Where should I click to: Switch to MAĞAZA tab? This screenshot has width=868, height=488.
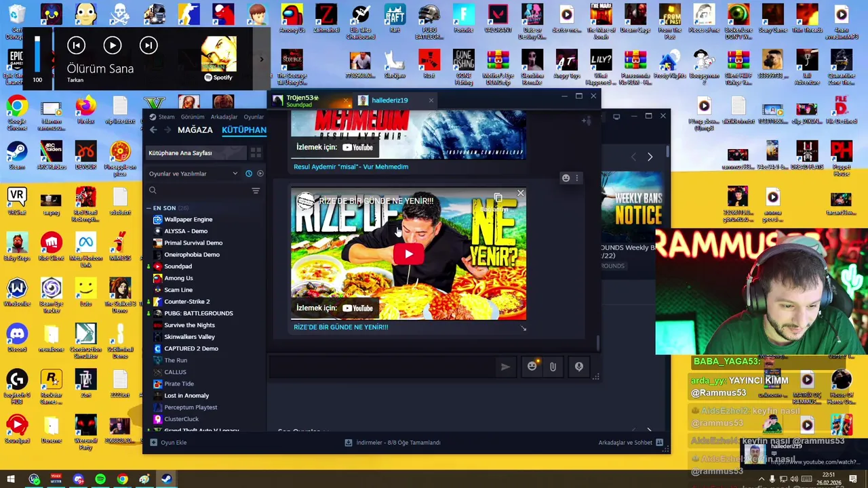point(195,129)
